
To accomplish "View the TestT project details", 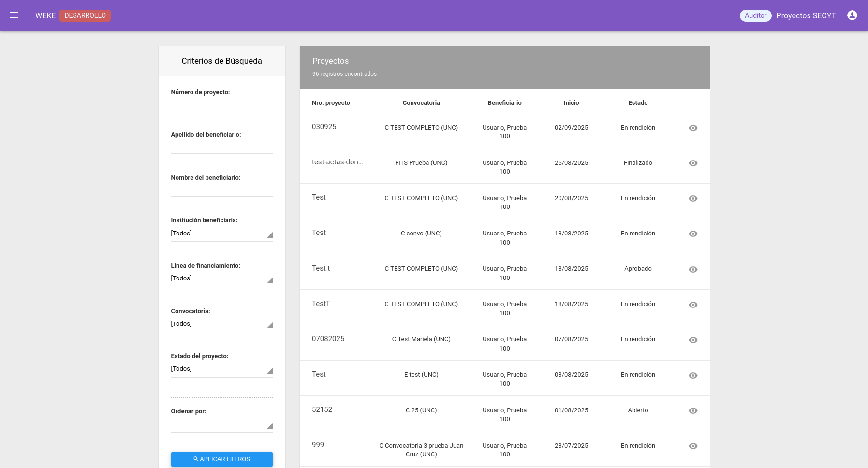I will click(x=693, y=305).
